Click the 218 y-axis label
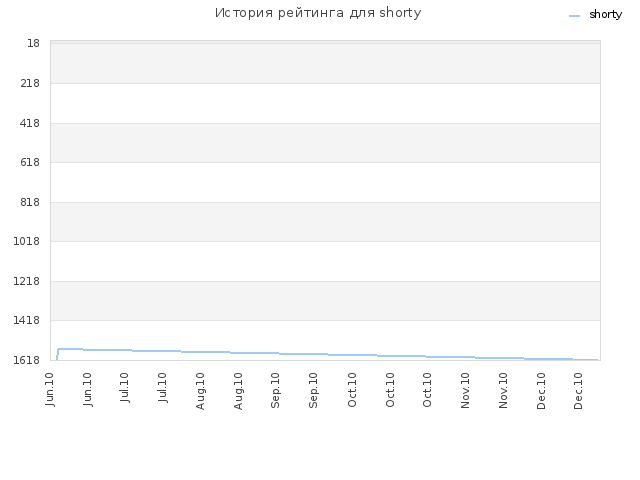The image size is (640, 480). pos(30,83)
